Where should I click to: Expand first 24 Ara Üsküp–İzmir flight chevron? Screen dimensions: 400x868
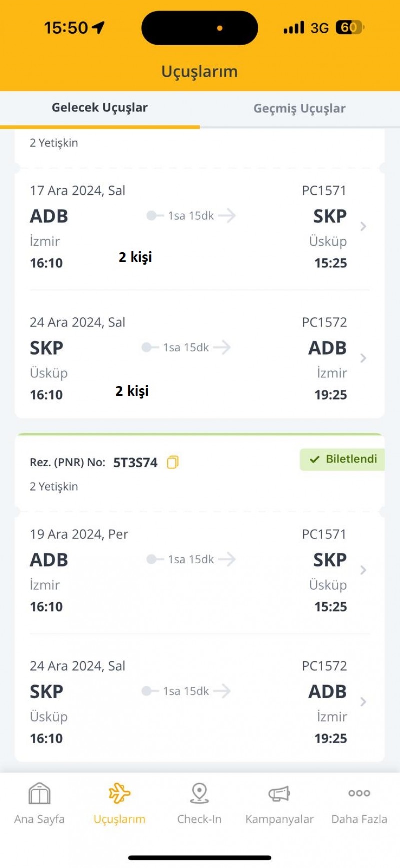coord(363,358)
